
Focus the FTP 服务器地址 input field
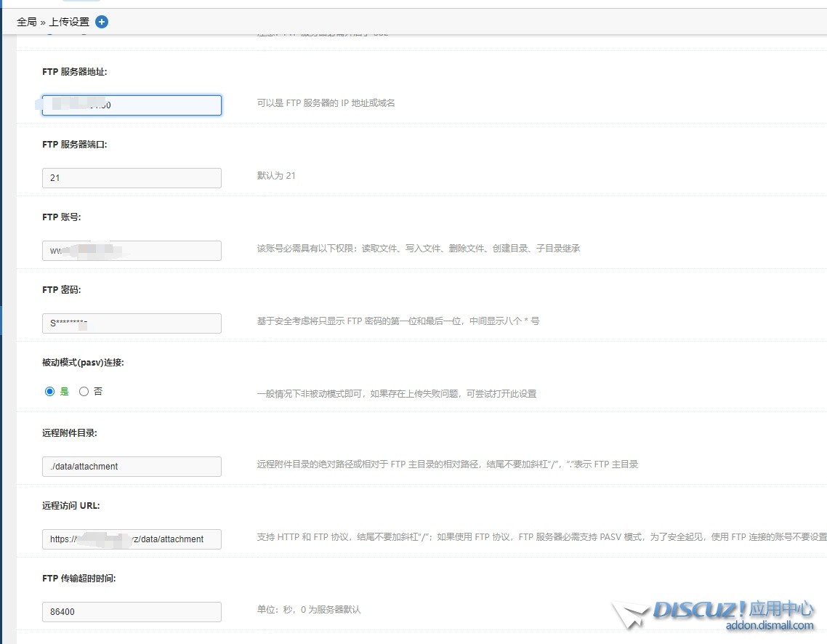tap(132, 105)
